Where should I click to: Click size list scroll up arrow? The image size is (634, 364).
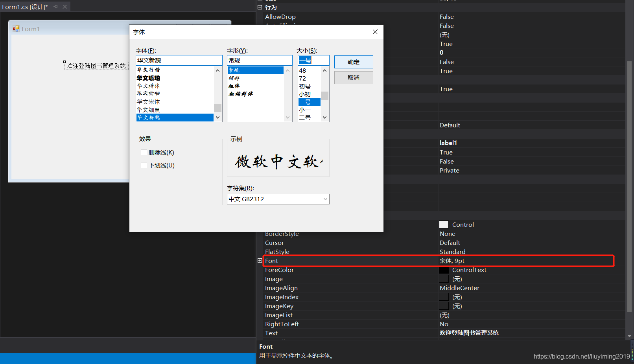[324, 71]
